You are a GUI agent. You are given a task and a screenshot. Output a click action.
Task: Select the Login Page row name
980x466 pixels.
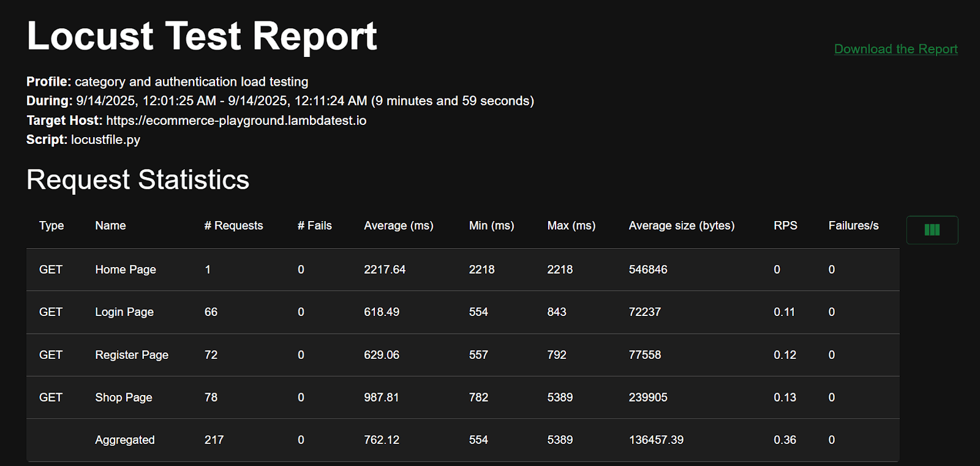click(124, 312)
